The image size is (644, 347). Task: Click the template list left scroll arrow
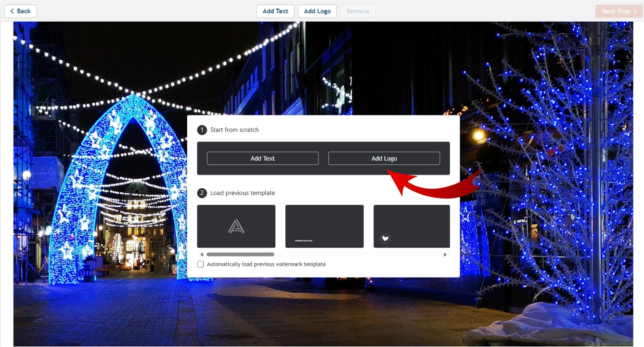click(x=202, y=254)
